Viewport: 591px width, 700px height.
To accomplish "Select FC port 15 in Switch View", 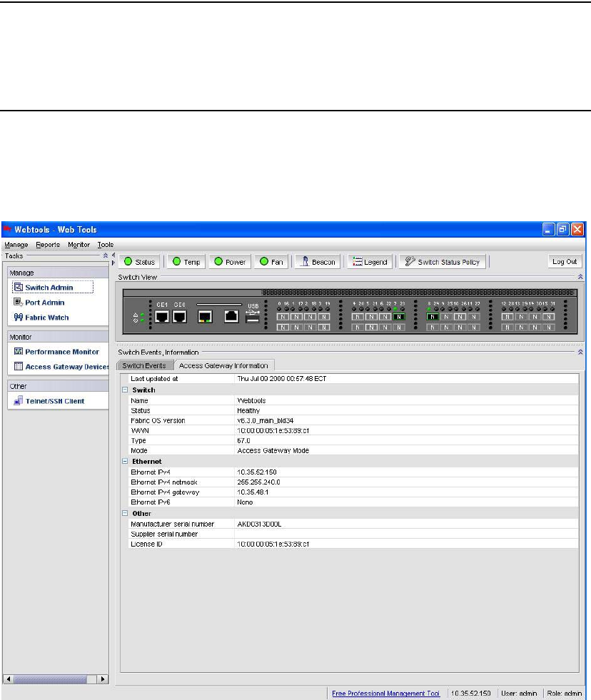I will point(549,317).
